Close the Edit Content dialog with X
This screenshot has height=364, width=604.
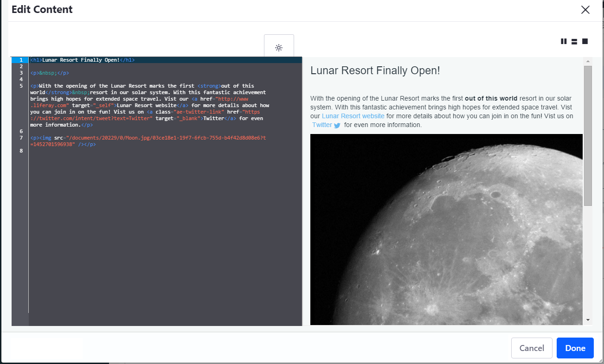585,10
